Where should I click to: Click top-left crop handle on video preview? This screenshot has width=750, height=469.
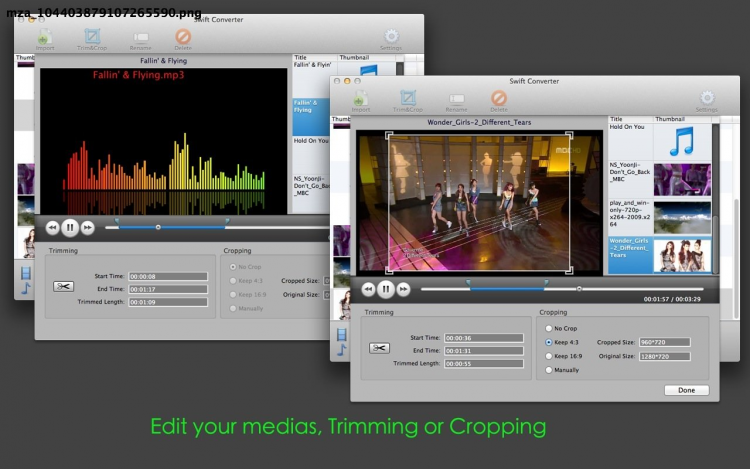coord(389,136)
